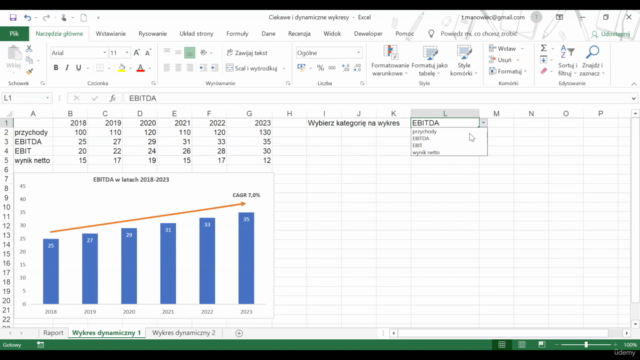This screenshot has height=360, width=640.
Task: Switch to the Wstawianie ribbon tab
Action: [111, 34]
